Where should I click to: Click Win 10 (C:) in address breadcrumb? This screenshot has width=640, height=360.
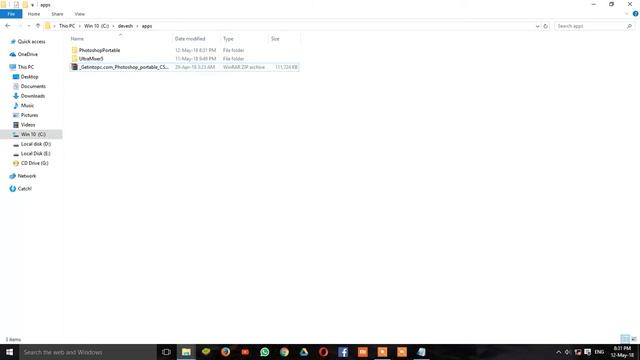[96, 26]
